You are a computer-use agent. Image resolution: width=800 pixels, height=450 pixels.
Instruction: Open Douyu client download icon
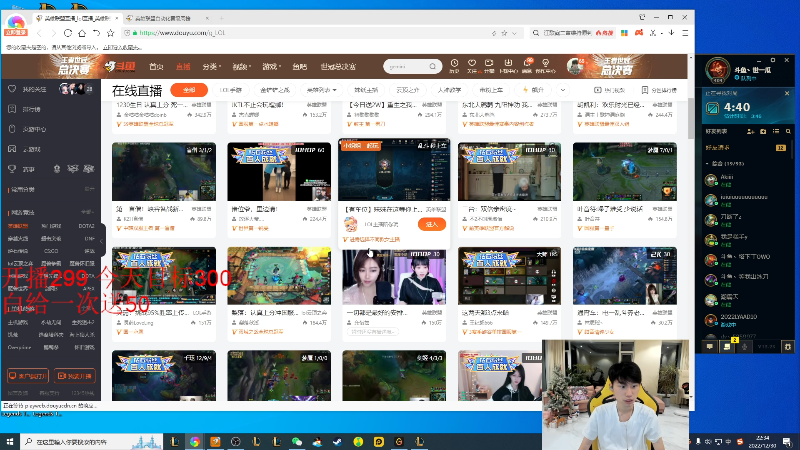pos(508,66)
